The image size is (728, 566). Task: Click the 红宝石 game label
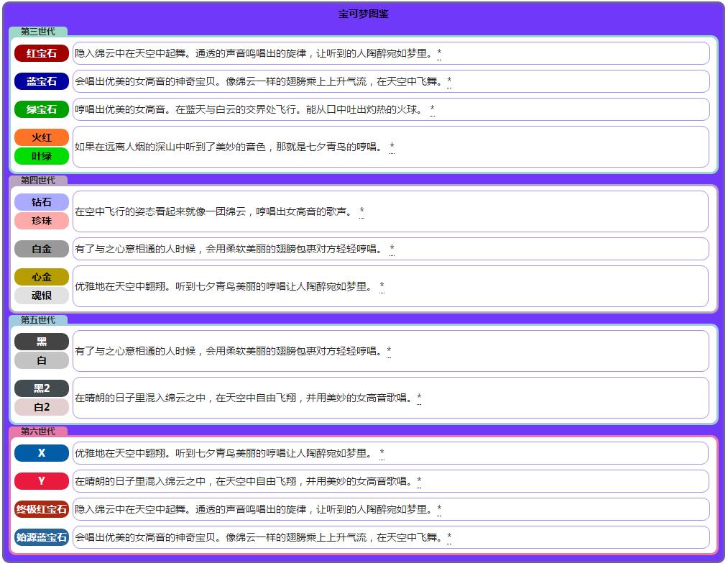41,53
